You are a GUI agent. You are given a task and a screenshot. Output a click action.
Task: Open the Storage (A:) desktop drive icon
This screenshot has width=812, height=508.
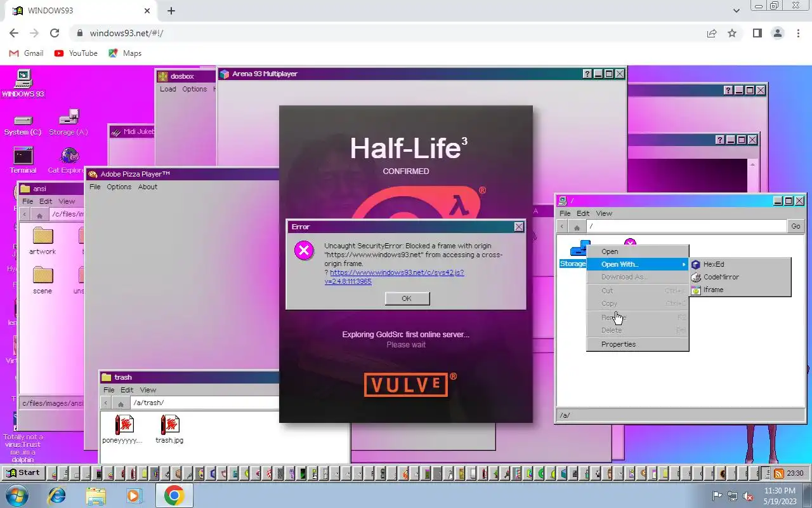click(x=69, y=123)
